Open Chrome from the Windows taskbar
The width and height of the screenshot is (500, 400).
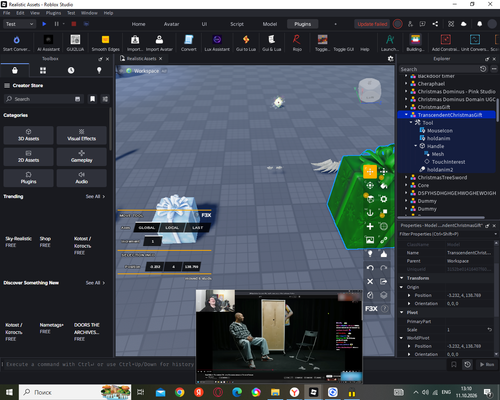pos(180,392)
